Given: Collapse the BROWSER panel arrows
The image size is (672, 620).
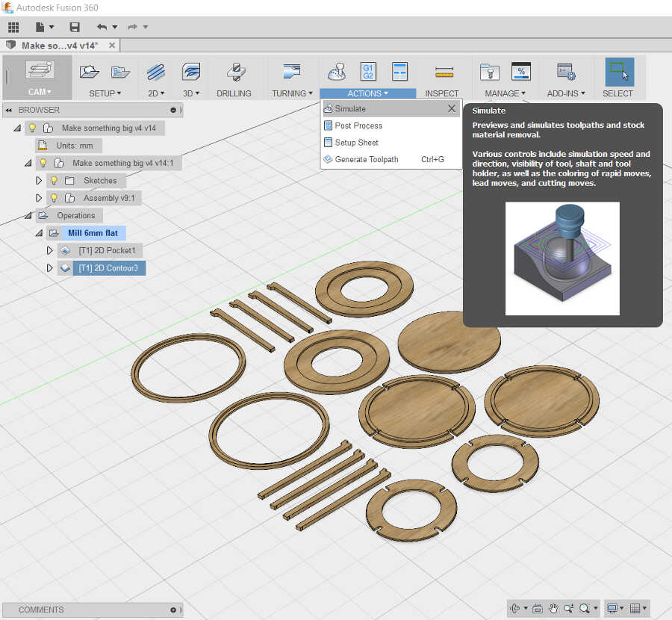Looking at the screenshot, I should click(8, 111).
